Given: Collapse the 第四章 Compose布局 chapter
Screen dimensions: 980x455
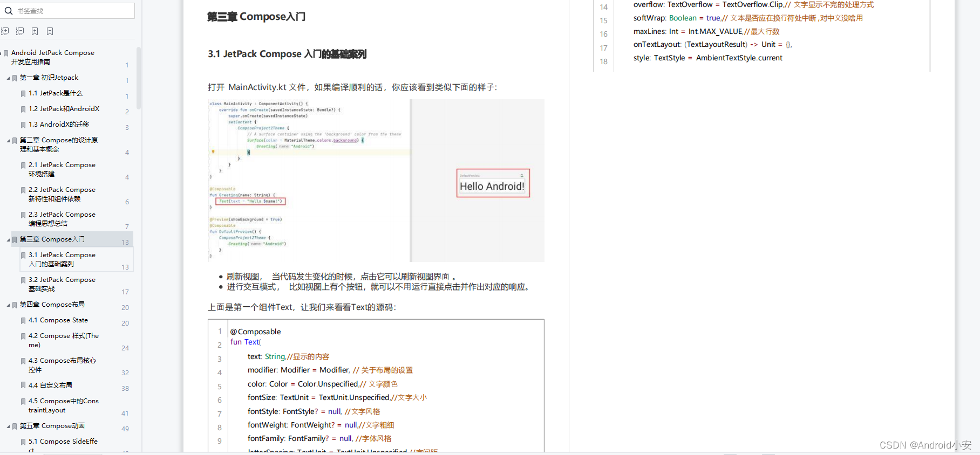Looking at the screenshot, I should tap(8, 305).
